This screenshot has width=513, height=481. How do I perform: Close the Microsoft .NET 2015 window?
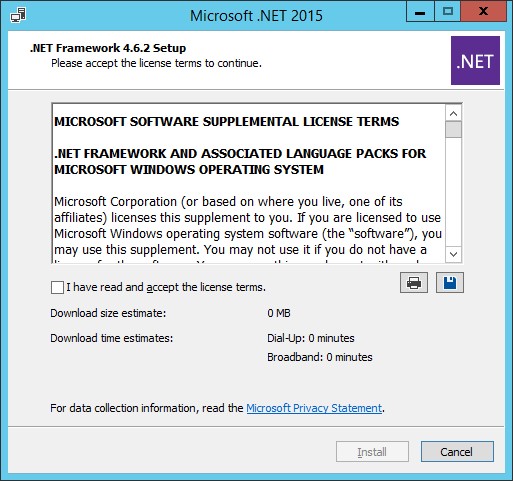coord(483,12)
